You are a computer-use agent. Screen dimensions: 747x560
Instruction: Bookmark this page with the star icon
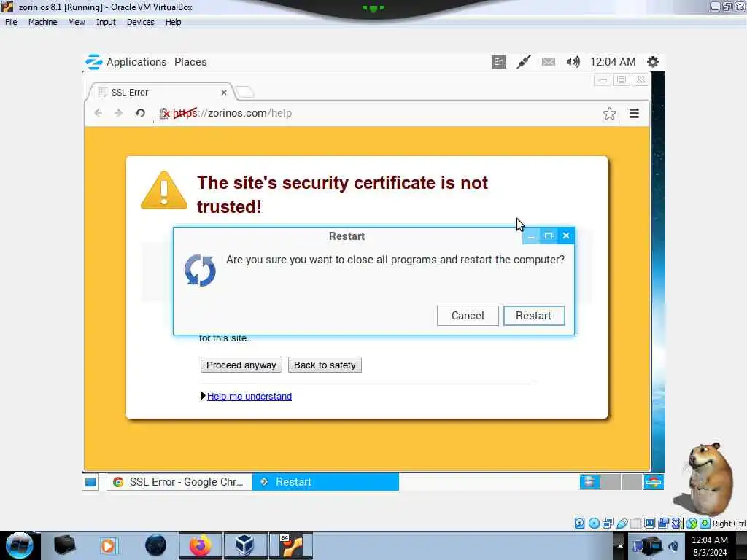(609, 113)
